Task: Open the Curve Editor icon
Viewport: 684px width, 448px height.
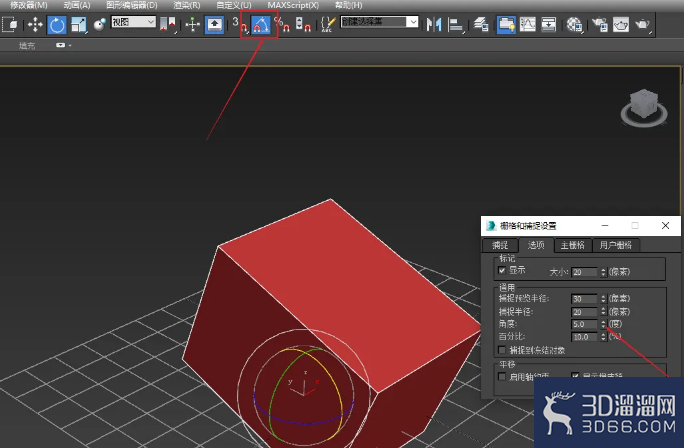Action: [527, 24]
